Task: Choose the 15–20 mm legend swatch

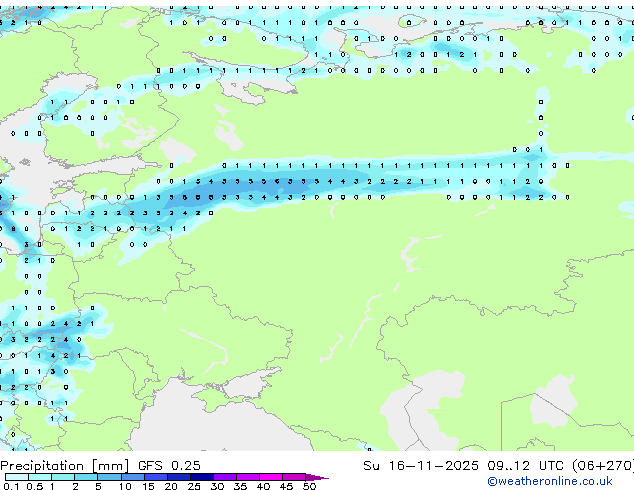Action: click(156, 477)
